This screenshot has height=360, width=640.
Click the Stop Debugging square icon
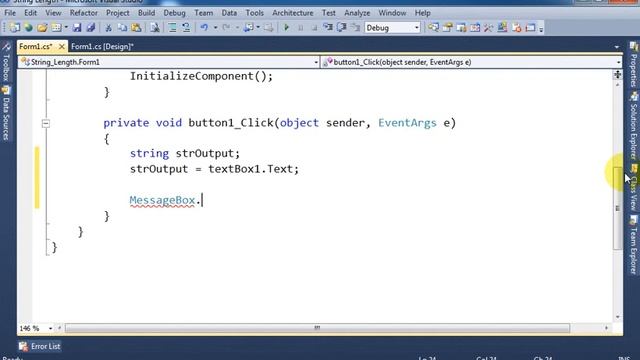(x=314, y=28)
